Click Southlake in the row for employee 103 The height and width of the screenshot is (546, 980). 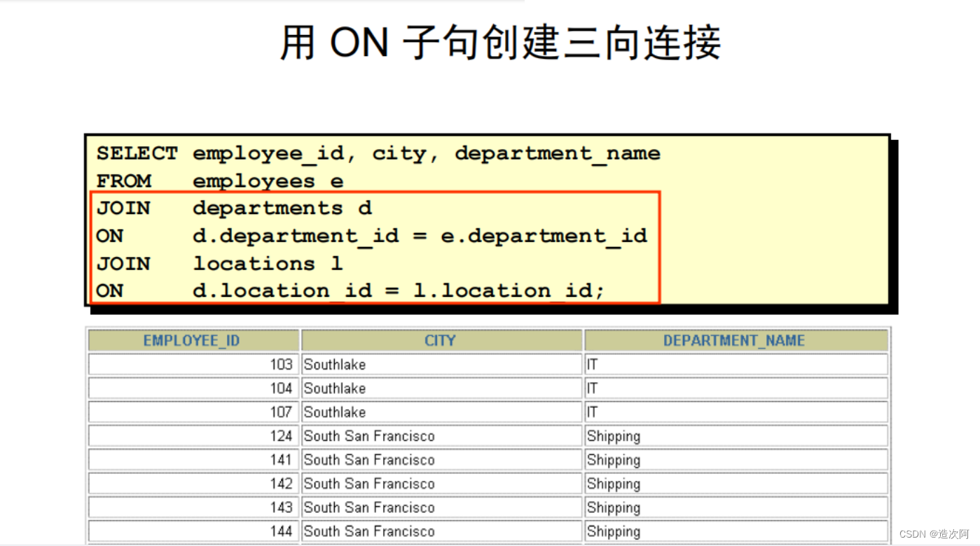[442, 365]
